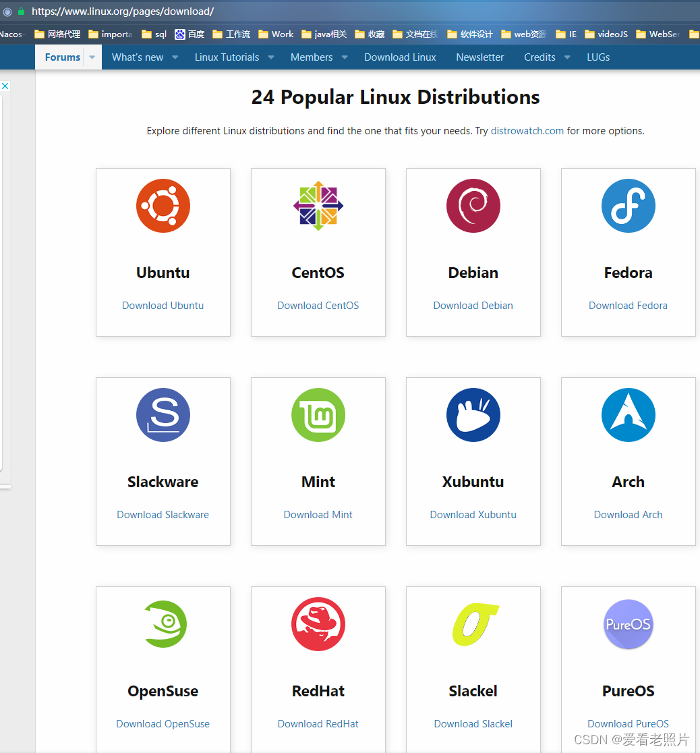The width and height of the screenshot is (700, 753).
Task: Expand the What's new dropdown arrow
Action: pyautogui.click(x=175, y=57)
